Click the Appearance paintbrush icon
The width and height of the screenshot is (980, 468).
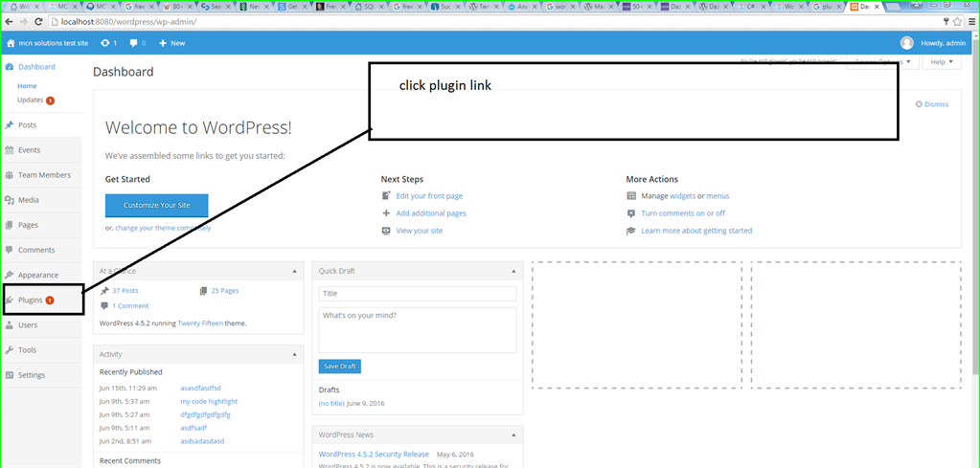[x=10, y=275]
